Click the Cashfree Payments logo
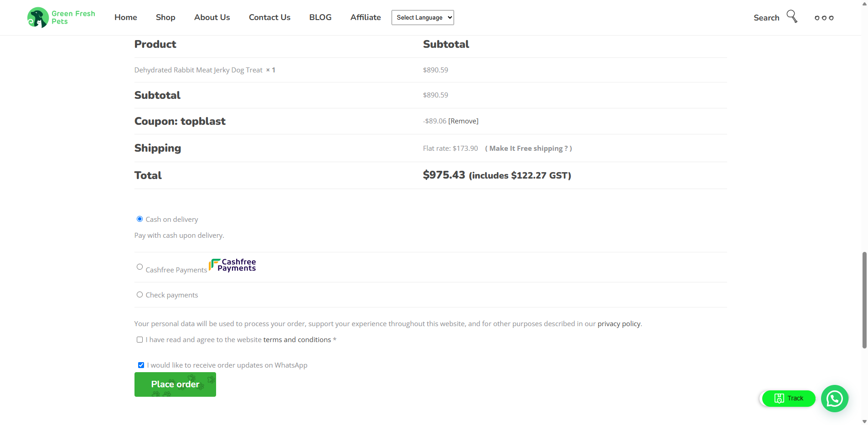The image size is (868, 425). click(x=232, y=265)
